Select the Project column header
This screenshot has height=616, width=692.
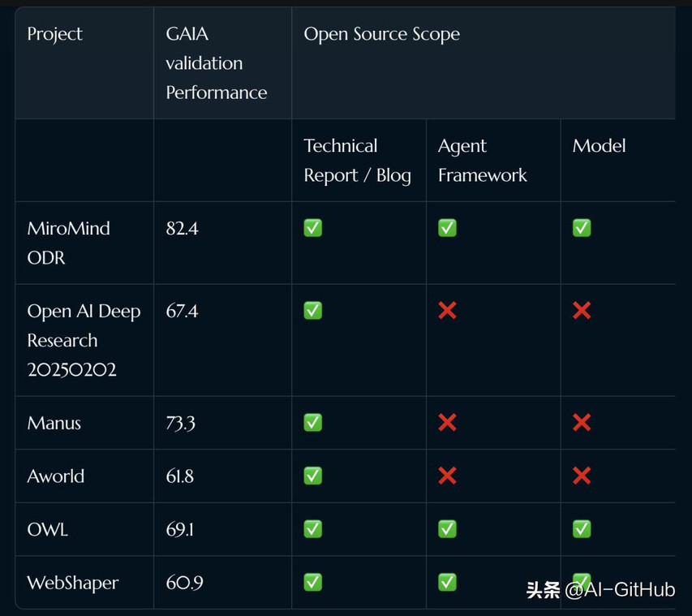(54, 34)
